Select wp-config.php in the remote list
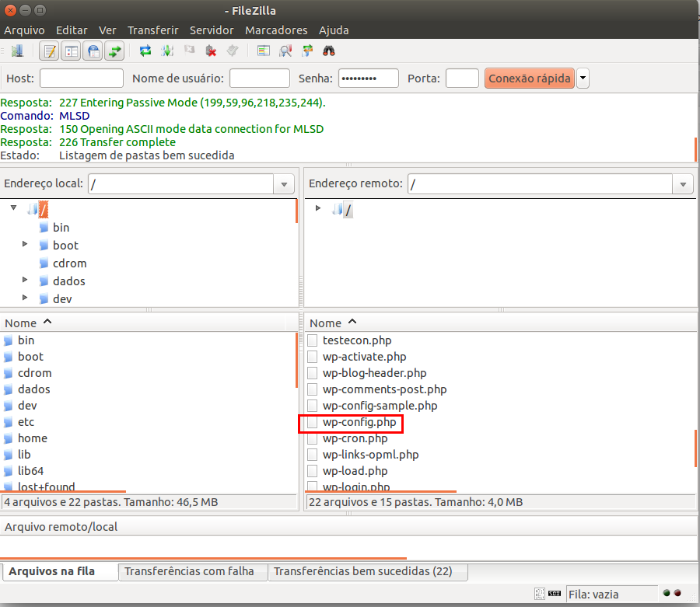 point(359,423)
